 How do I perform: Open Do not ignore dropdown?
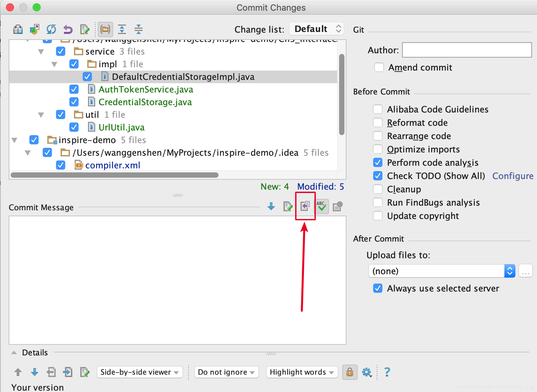click(x=226, y=372)
